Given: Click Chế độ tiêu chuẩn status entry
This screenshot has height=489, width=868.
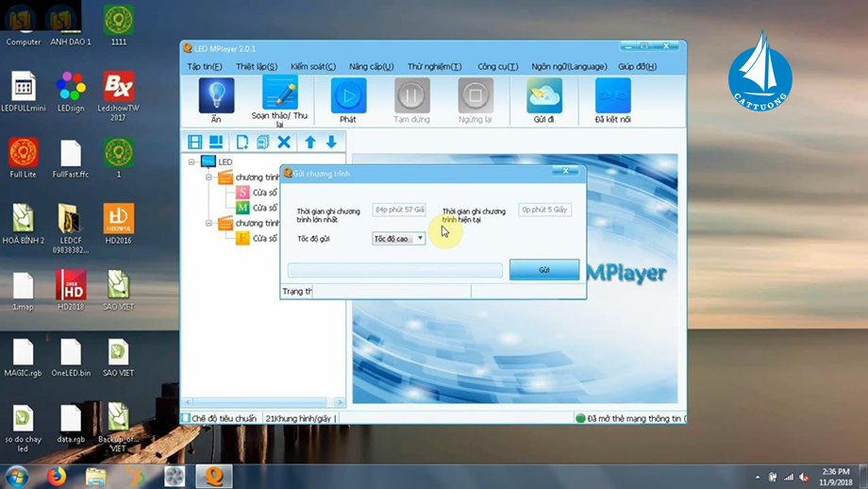Looking at the screenshot, I should coord(220,418).
